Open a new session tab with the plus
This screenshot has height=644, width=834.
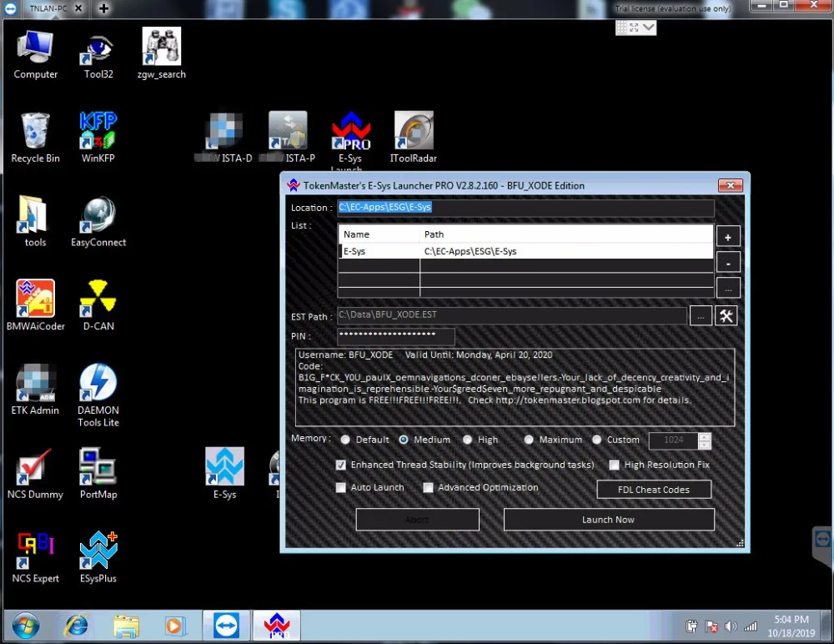click(103, 8)
